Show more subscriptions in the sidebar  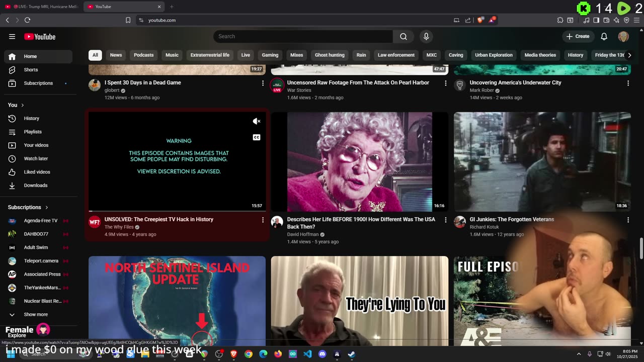click(x=36, y=314)
